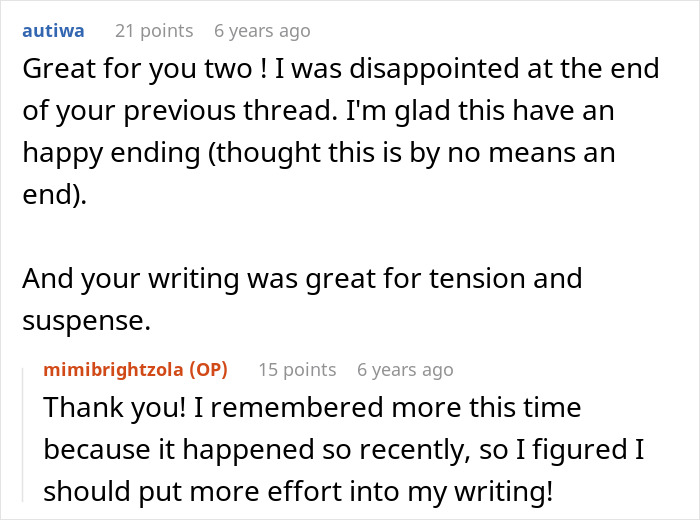Screen dimensions: 700x520
Task: Click the 15 points score
Action: point(297,370)
